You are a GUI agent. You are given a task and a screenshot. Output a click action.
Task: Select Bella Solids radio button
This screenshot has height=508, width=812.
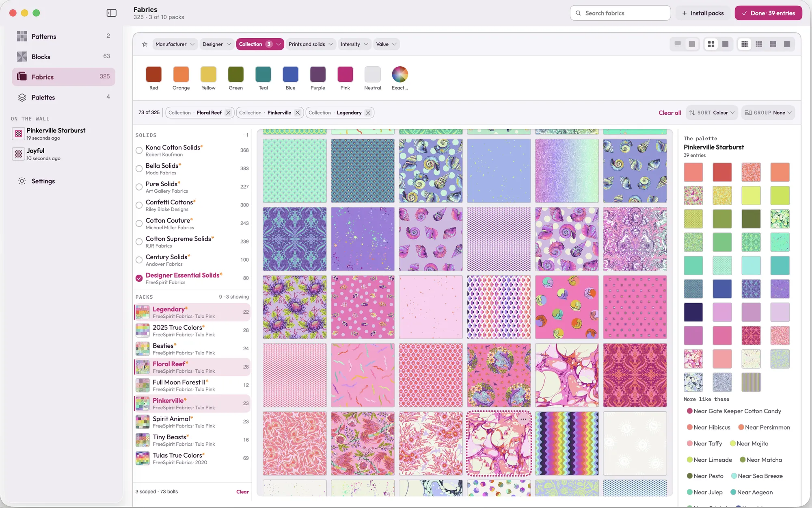pyautogui.click(x=139, y=169)
